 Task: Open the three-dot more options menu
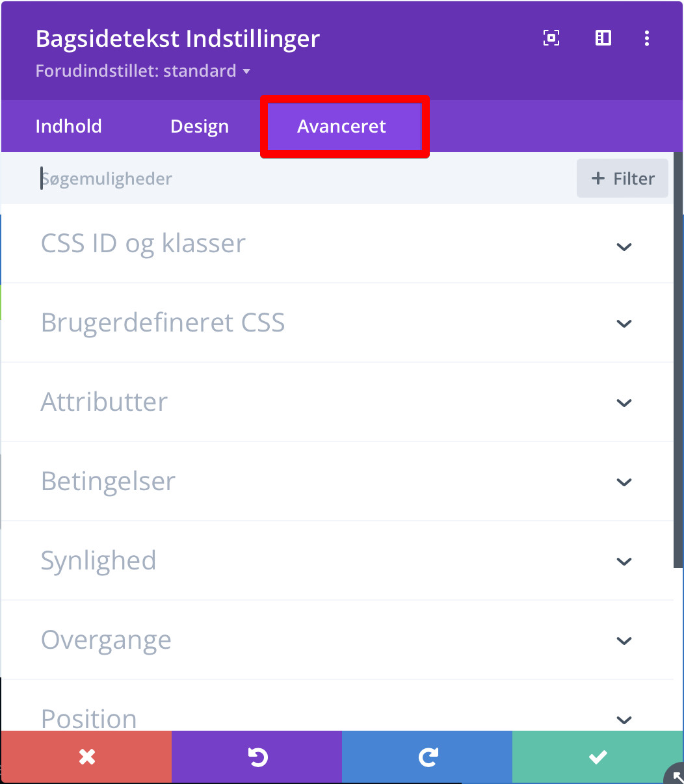pyautogui.click(x=646, y=38)
